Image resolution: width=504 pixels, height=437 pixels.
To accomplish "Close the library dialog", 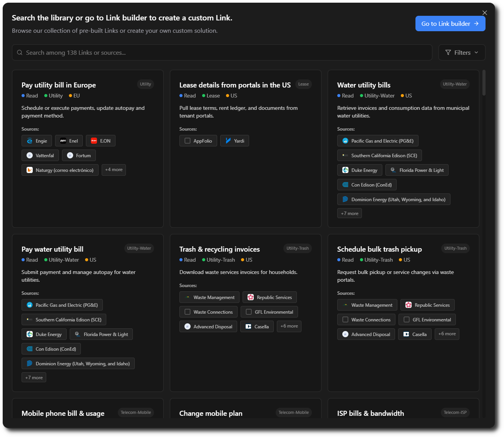I will (x=485, y=13).
